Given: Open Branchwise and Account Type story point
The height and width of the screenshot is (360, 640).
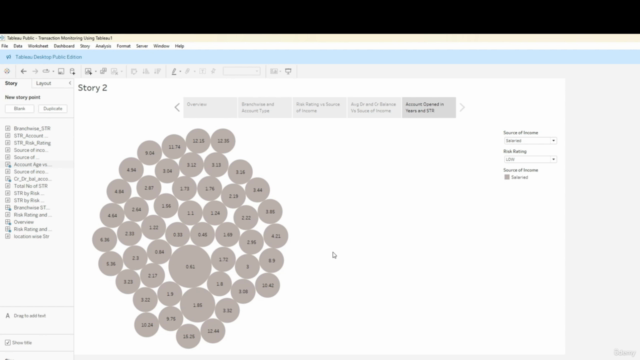Looking at the screenshot, I should pyautogui.click(x=264, y=107).
